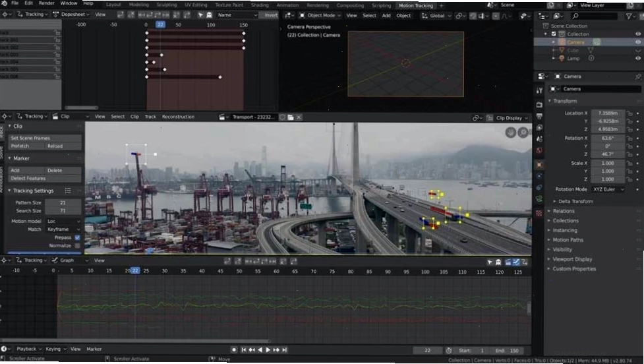The height and width of the screenshot is (364, 644).
Task: Expand the Delta Transform panel
Action: point(575,201)
